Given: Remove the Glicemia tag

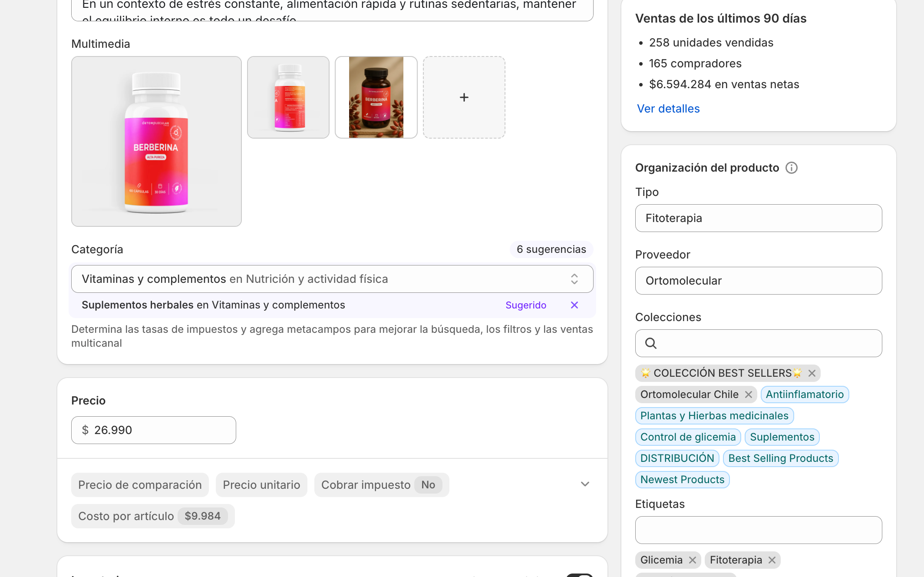Looking at the screenshot, I should point(693,560).
